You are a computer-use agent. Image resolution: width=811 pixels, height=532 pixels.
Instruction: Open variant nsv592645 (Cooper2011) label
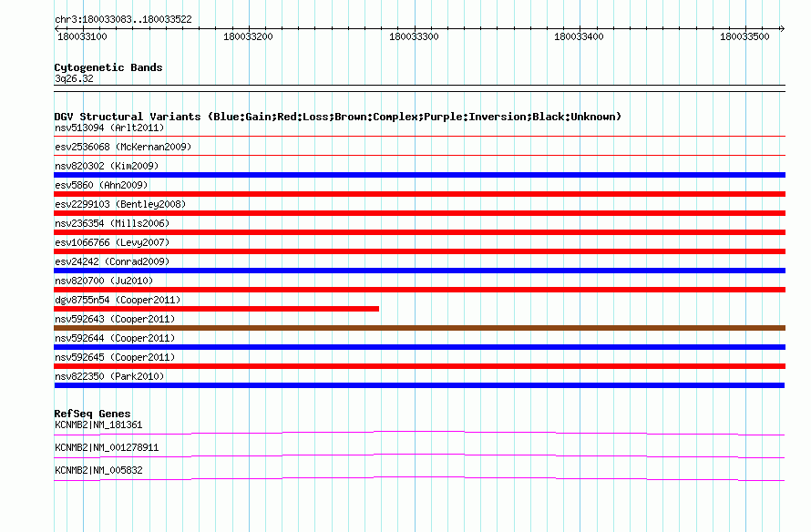click(115, 357)
